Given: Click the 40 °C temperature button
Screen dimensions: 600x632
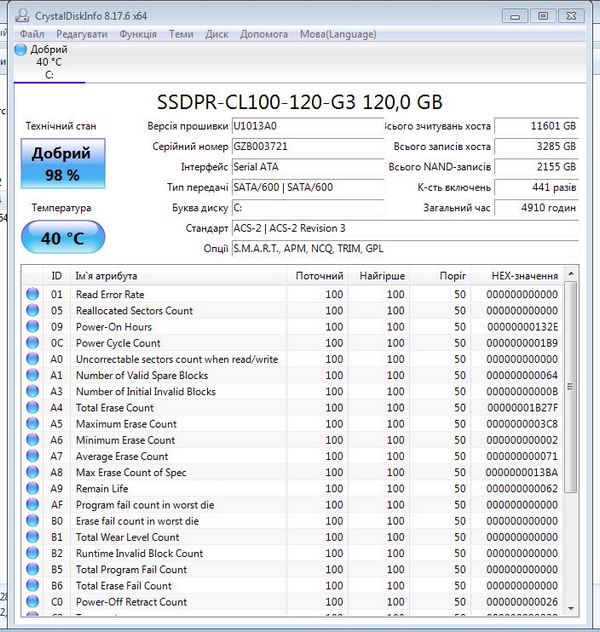Looking at the screenshot, I should pos(62,238).
